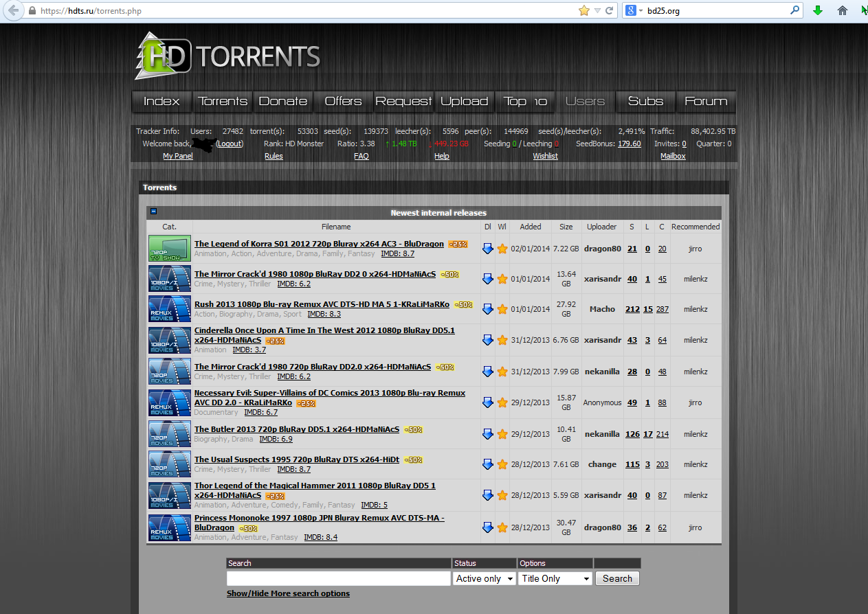Open 1080p category icon for Thor Legend
This screenshot has height=614, width=868.
170,495
